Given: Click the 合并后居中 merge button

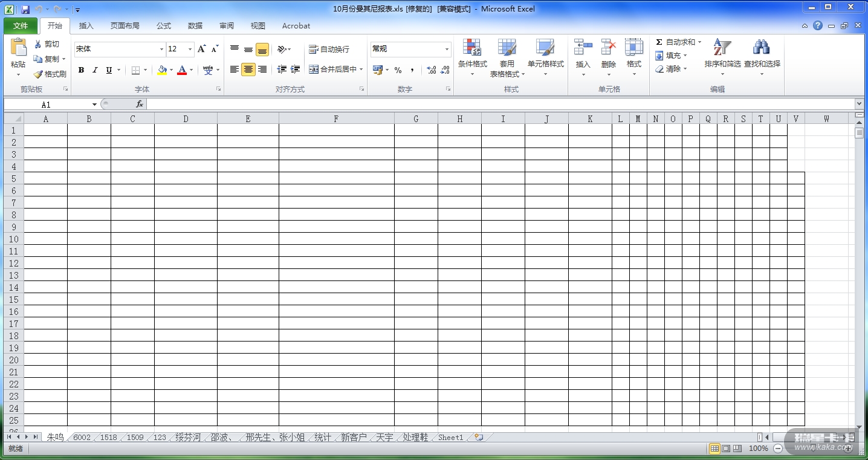Looking at the screenshot, I should tap(334, 70).
